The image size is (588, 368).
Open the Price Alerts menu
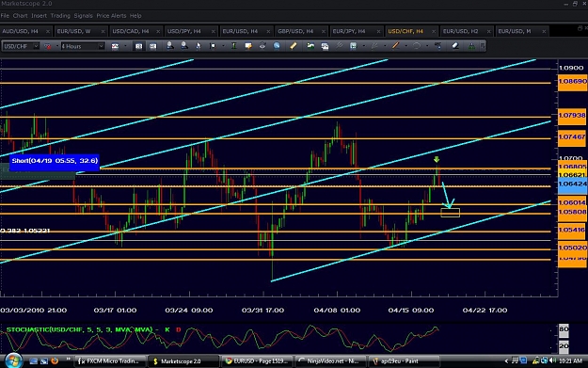coord(111,16)
